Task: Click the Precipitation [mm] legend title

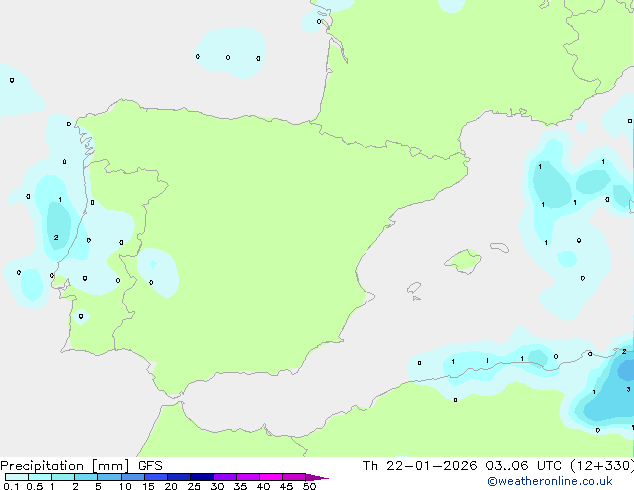Action: (x=66, y=466)
